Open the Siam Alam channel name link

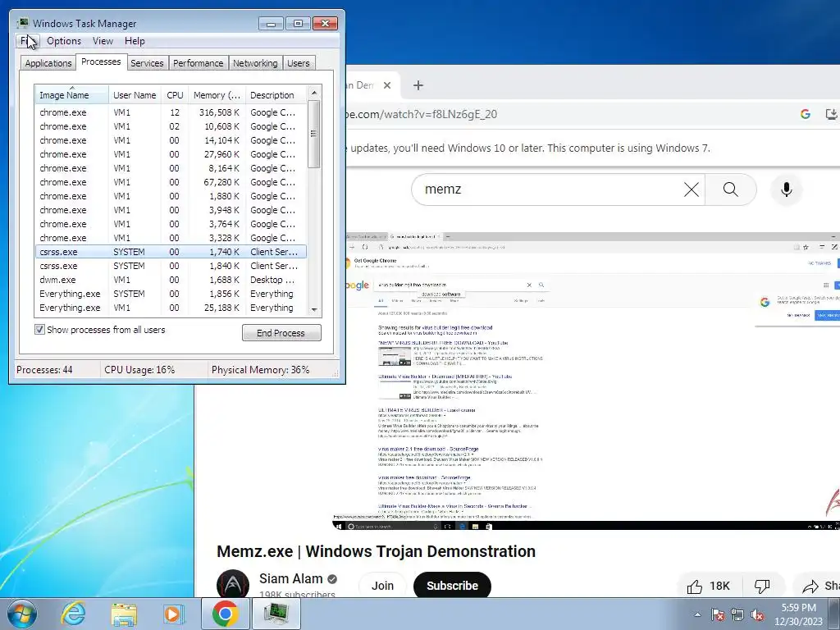click(x=291, y=578)
